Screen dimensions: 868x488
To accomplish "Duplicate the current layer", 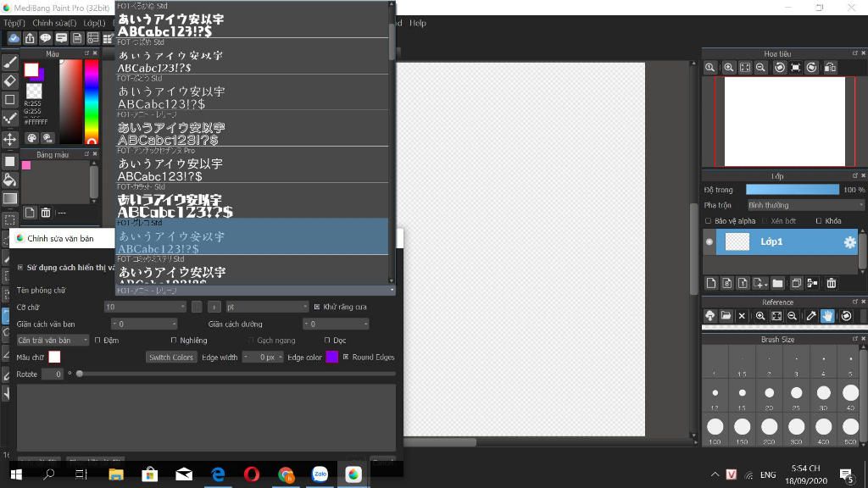I will pyautogui.click(x=796, y=283).
